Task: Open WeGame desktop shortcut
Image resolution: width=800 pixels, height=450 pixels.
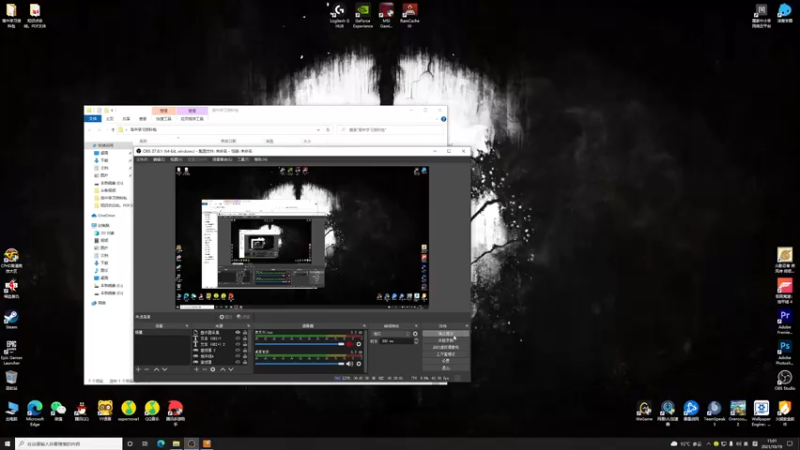Action: tap(644, 411)
